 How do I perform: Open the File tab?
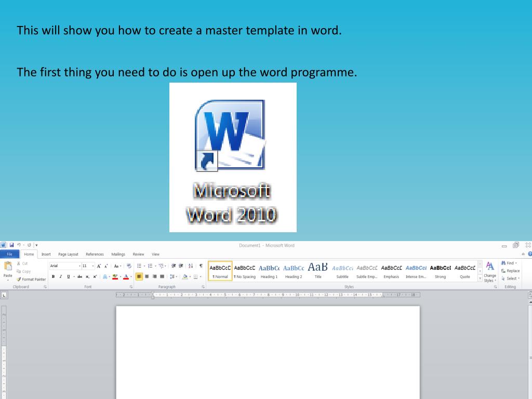coord(9,254)
